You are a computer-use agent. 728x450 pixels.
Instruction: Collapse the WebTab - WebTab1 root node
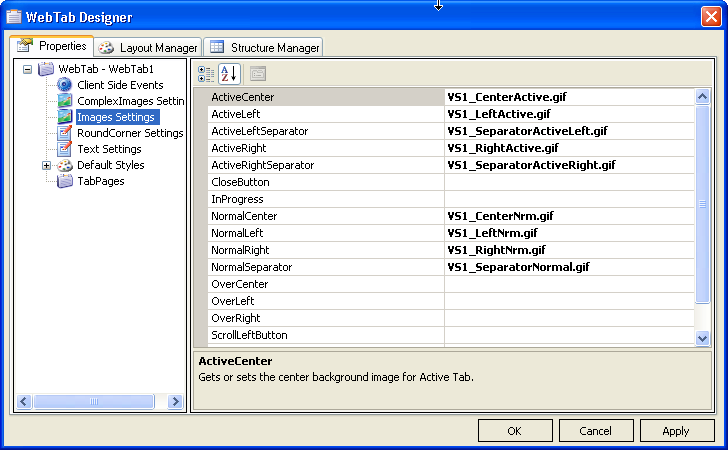tap(27, 70)
